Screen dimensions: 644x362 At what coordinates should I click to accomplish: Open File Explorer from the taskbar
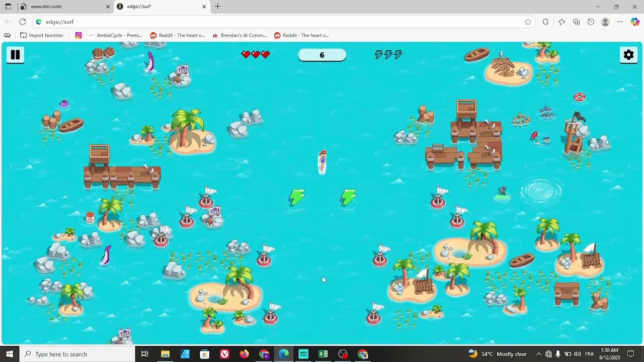tap(165, 354)
